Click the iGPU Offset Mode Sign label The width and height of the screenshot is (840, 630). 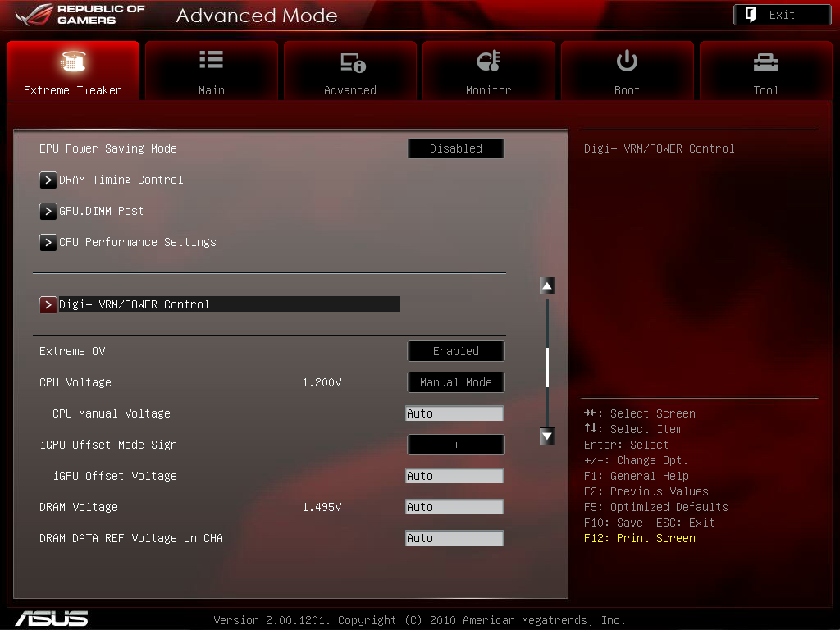pyautogui.click(x=109, y=445)
